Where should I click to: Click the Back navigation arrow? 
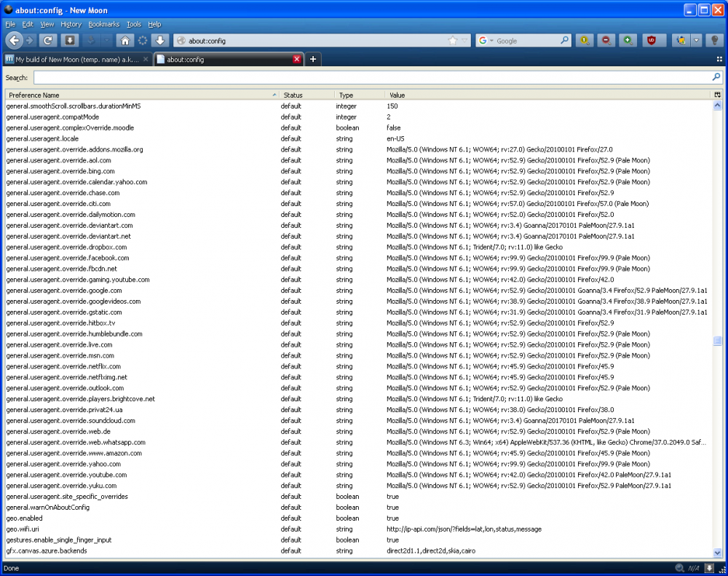pyautogui.click(x=13, y=40)
